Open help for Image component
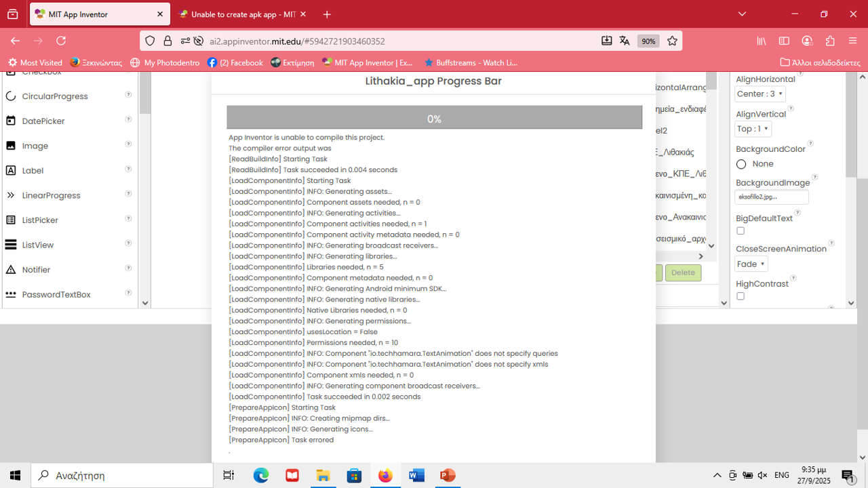The image size is (868, 488). pos(128,145)
